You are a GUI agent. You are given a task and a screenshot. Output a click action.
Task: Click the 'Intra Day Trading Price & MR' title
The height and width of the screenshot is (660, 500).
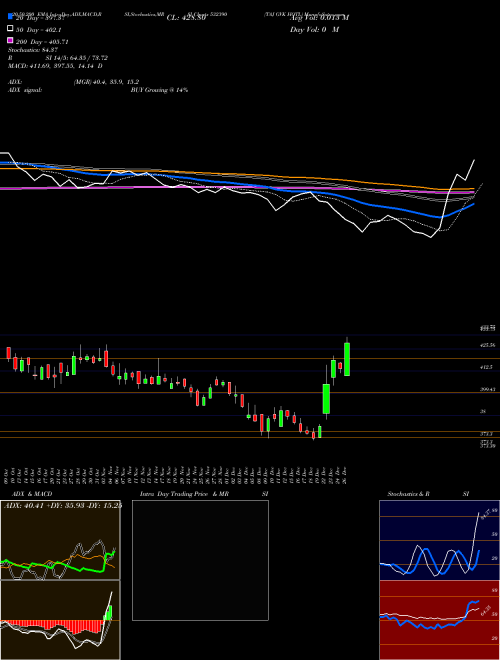[x=184, y=494]
